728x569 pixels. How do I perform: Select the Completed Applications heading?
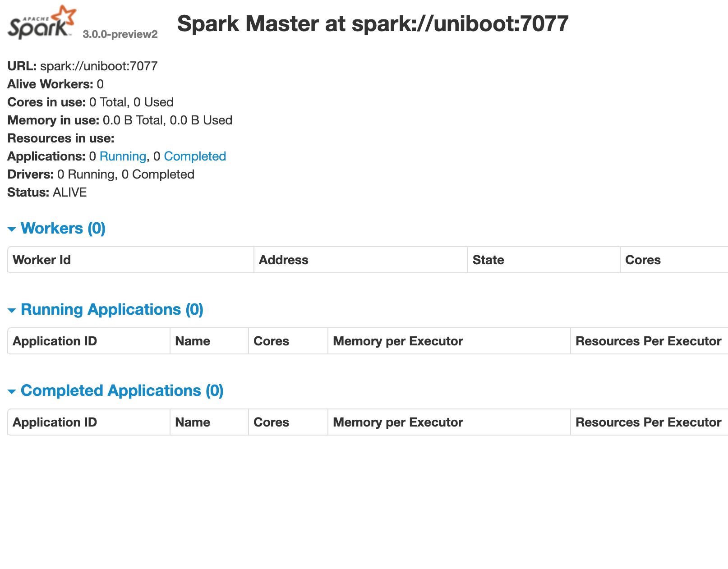pyautogui.click(x=122, y=390)
